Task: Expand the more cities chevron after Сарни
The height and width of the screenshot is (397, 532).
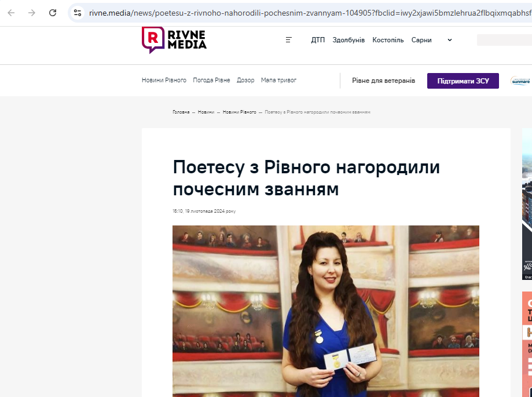Action: (x=450, y=40)
